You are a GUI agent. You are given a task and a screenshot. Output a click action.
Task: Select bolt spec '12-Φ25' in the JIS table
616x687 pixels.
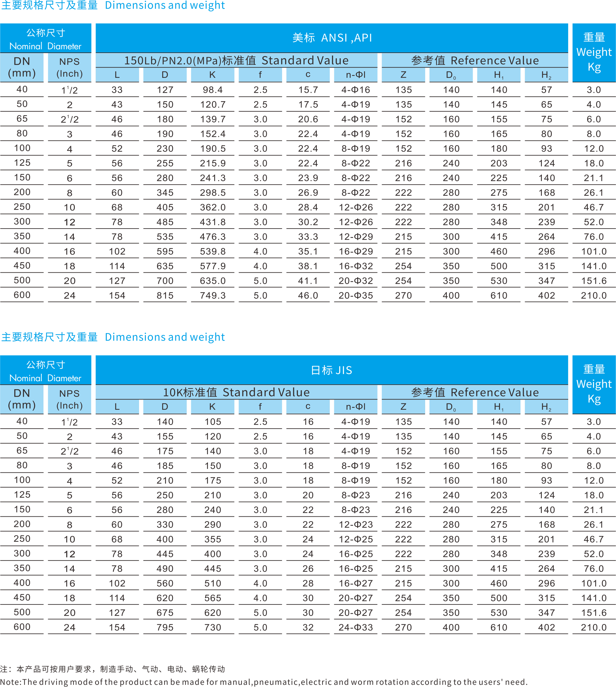356,539
